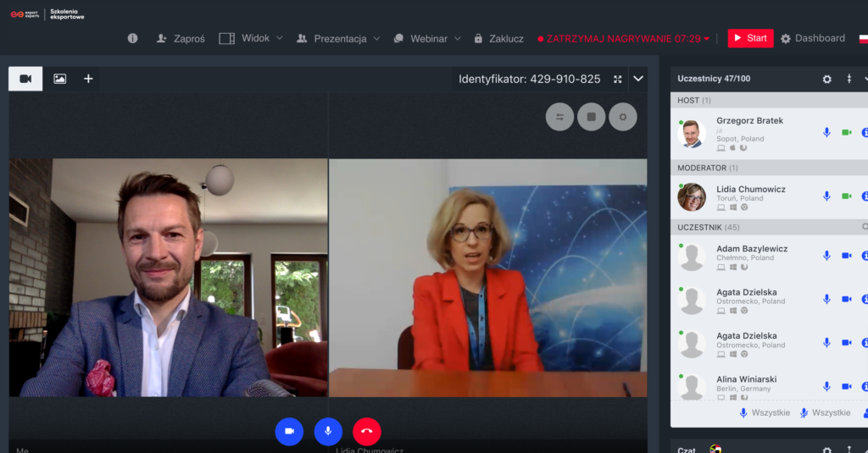The image size is (868, 453).
Task: Hang up with red phone button
Action: point(367,431)
